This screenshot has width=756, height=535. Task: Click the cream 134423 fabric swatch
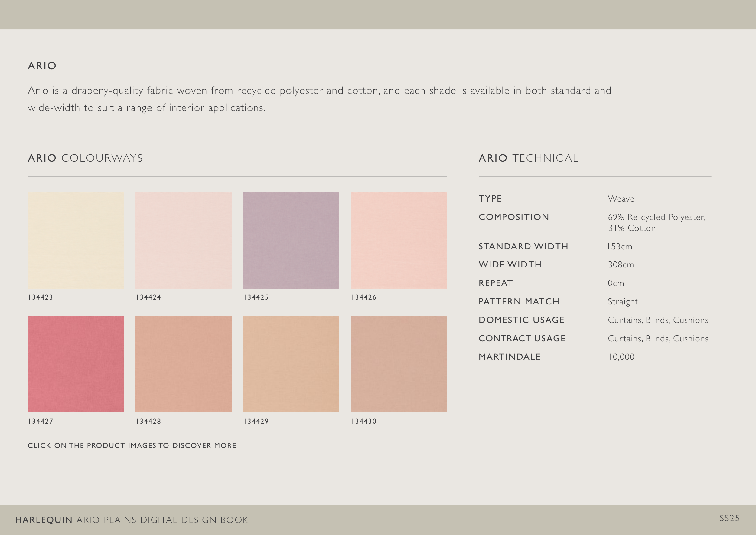pos(75,240)
